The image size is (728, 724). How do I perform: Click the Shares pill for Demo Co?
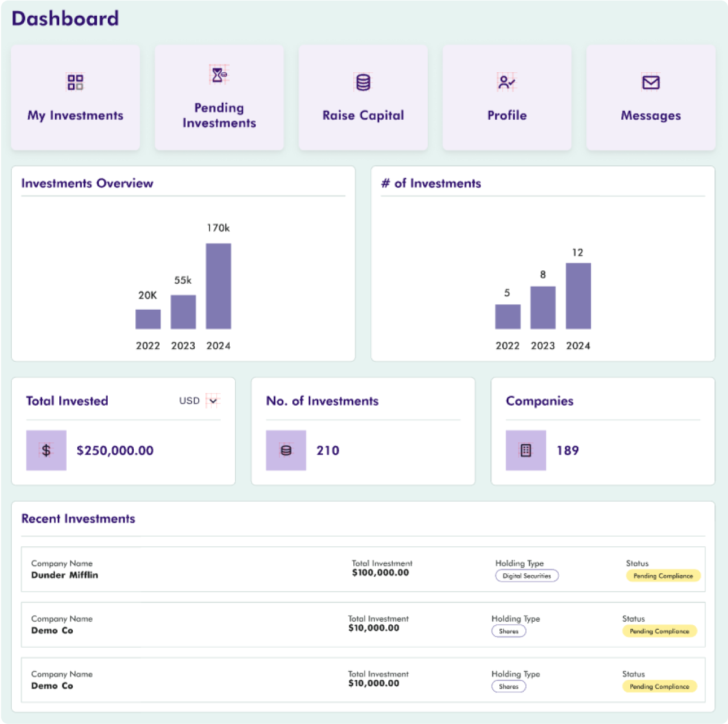coord(508,631)
